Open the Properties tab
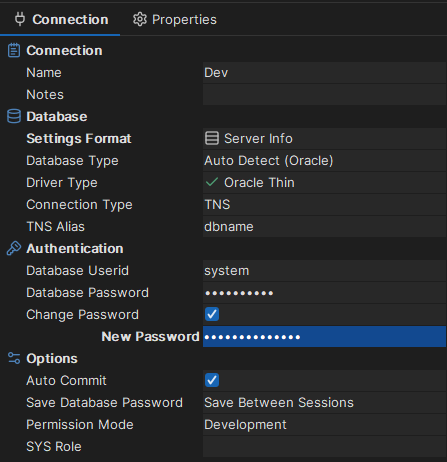The height and width of the screenshot is (462, 447). (174, 19)
